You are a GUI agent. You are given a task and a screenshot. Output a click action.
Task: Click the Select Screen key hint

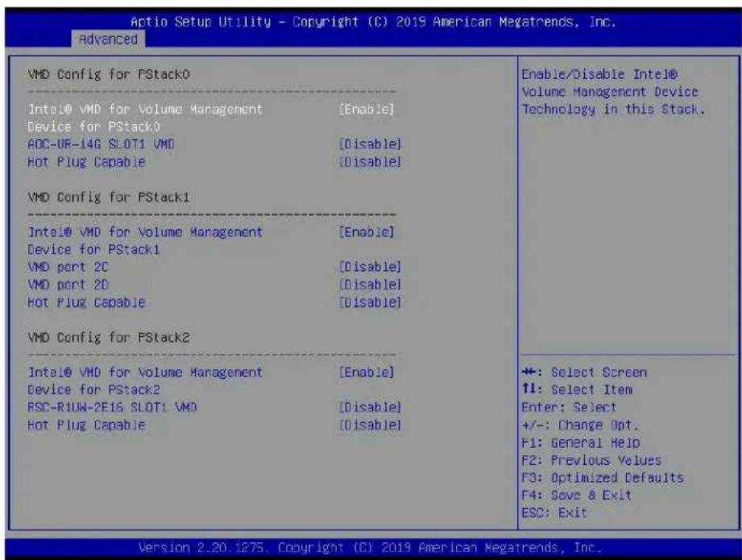[584, 372]
